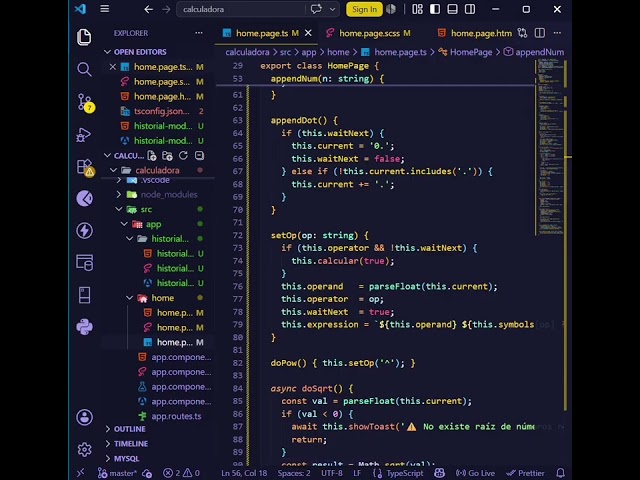Collapse the calculadora folder
Screen dimensions: 640x480
click(x=114, y=170)
